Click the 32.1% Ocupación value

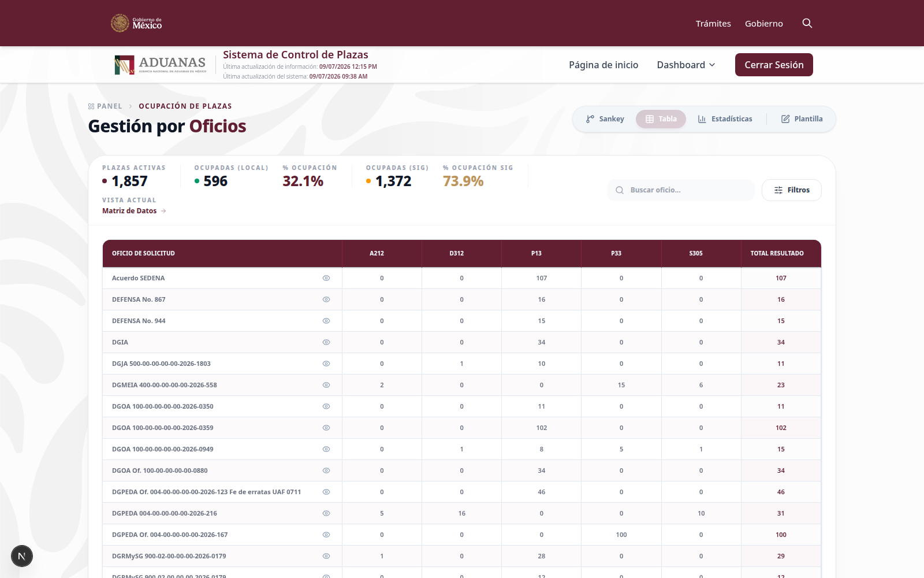pyautogui.click(x=303, y=181)
